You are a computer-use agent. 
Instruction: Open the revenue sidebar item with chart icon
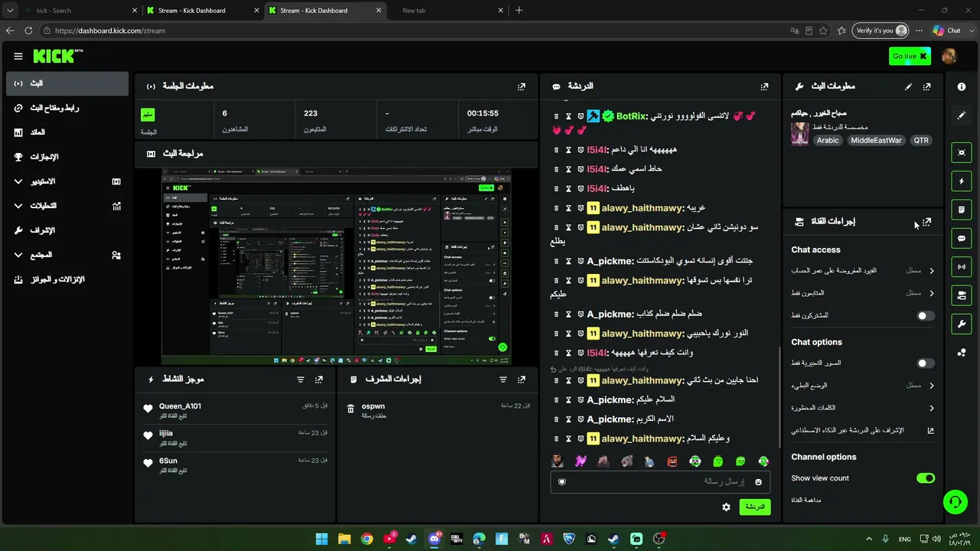(x=67, y=132)
